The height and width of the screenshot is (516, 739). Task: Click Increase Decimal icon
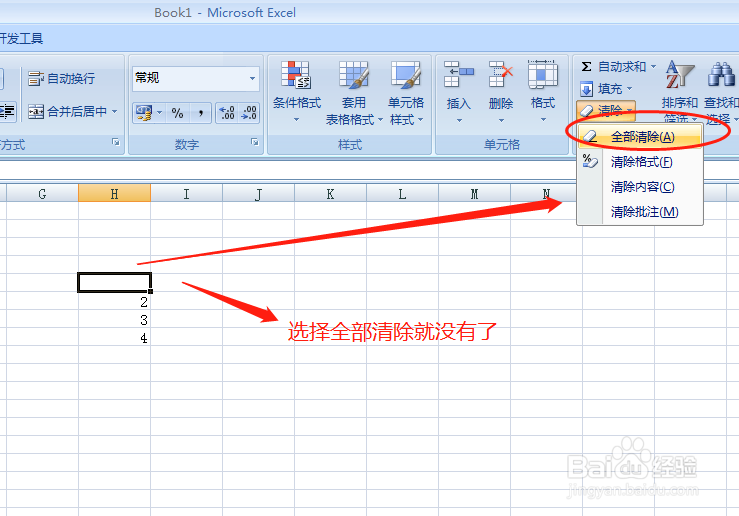click(227, 113)
